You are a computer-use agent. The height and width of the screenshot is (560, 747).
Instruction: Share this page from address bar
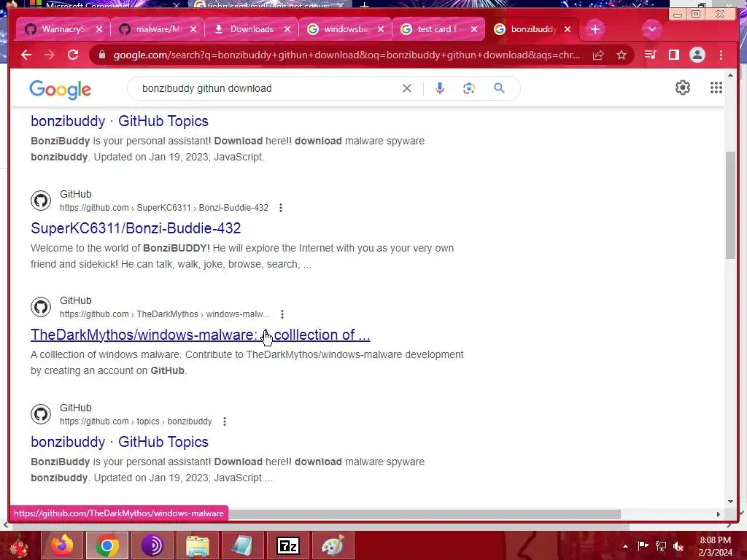[x=598, y=55]
